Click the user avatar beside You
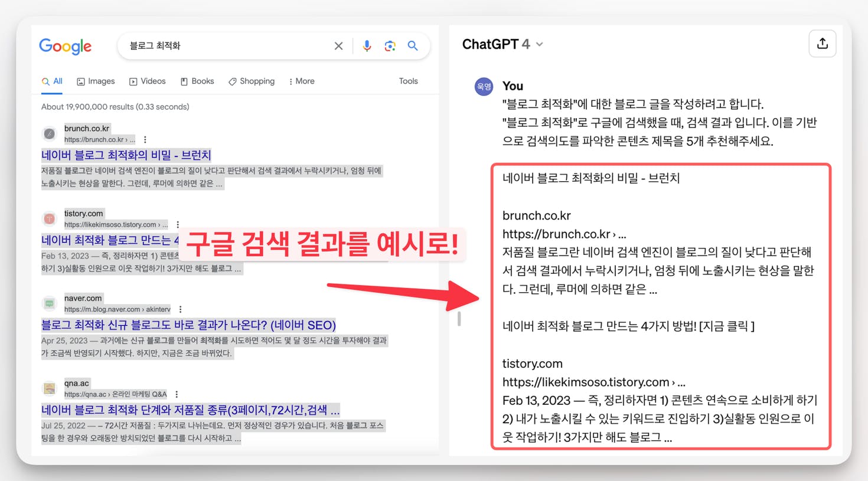 coord(484,86)
